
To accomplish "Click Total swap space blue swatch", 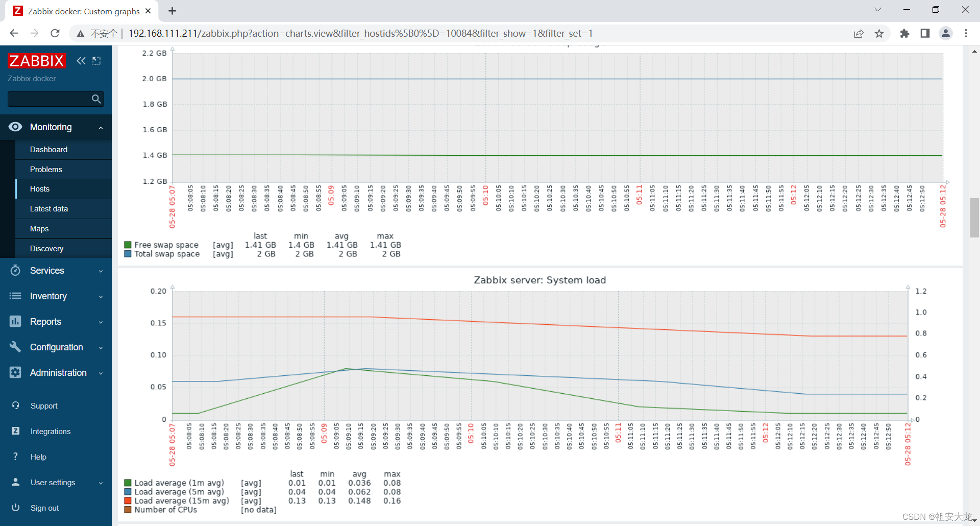I will 128,254.
